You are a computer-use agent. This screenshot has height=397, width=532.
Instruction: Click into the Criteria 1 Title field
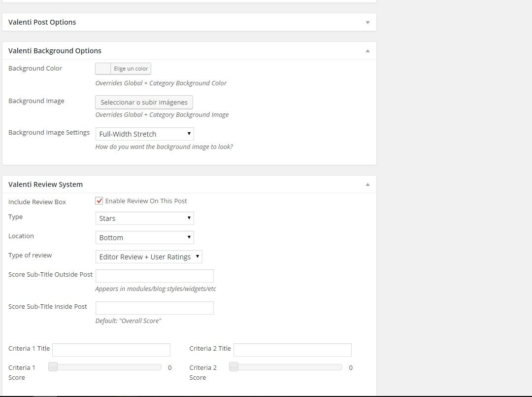tap(111, 350)
